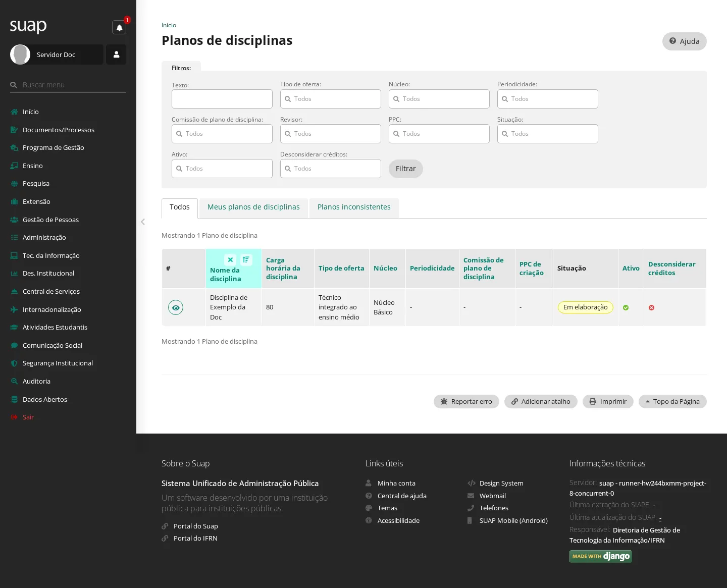Select the Todos tab
The height and width of the screenshot is (588, 727).
pos(180,207)
